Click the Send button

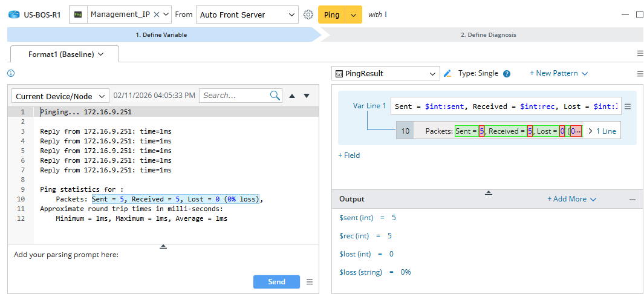276,282
